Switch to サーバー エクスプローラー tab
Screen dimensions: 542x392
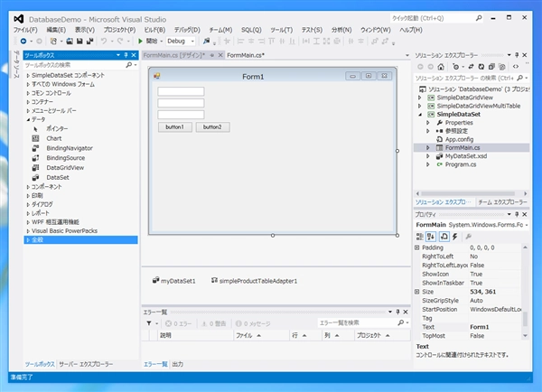pyautogui.click(x=86, y=364)
